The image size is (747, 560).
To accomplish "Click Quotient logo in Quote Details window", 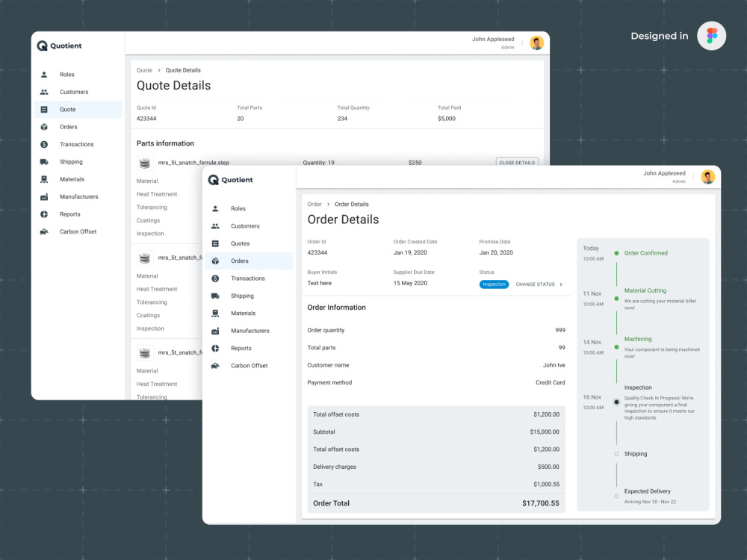I will (59, 46).
